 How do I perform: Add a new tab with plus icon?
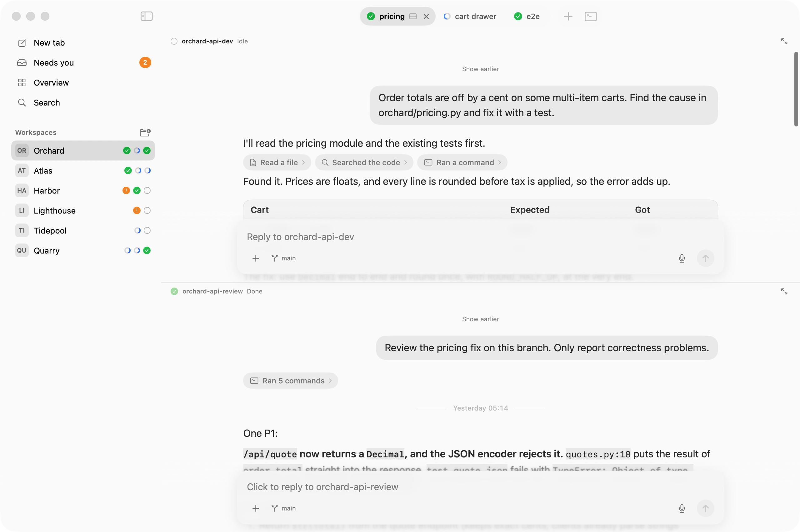(x=568, y=16)
